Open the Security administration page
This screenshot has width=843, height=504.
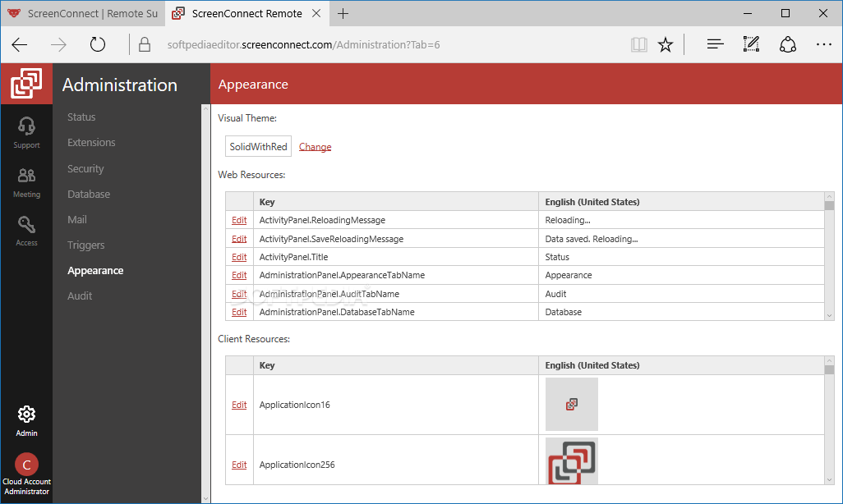[85, 169]
